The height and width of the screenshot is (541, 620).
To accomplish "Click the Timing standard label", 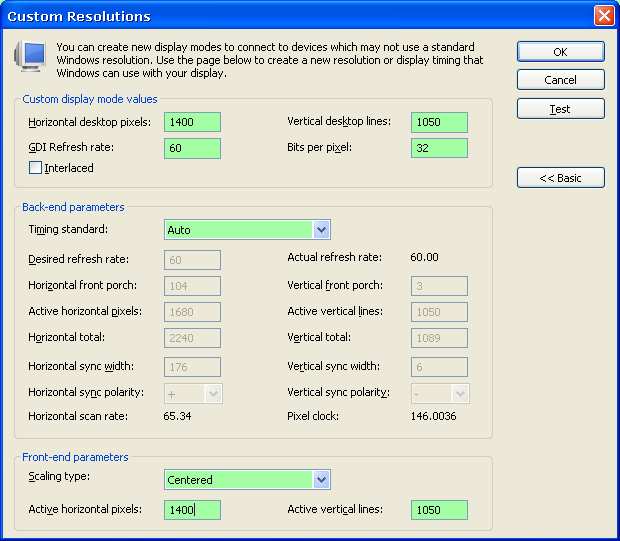I will tap(68, 229).
